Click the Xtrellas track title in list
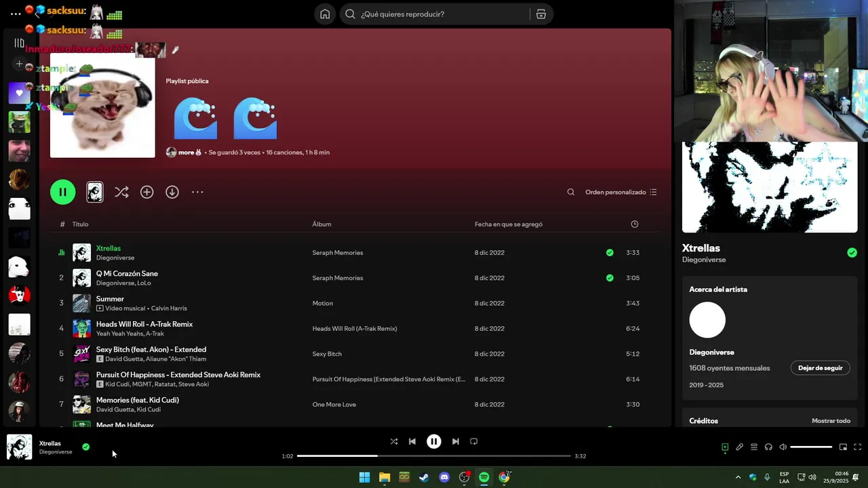 (x=108, y=248)
